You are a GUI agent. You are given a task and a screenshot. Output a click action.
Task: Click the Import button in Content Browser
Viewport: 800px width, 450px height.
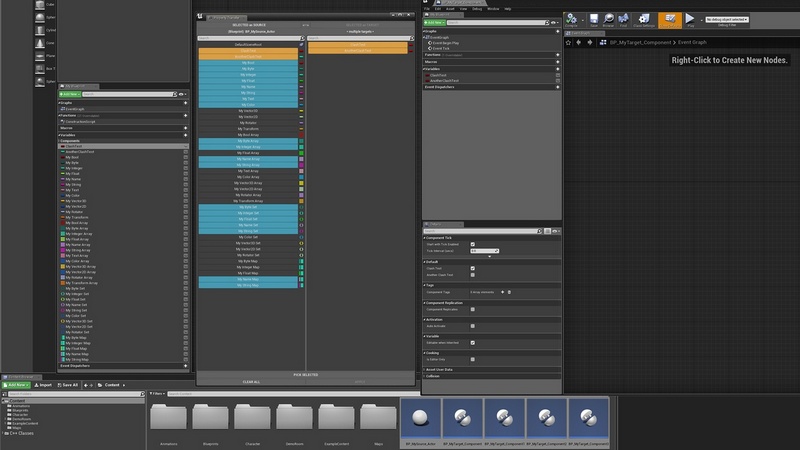(43, 384)
